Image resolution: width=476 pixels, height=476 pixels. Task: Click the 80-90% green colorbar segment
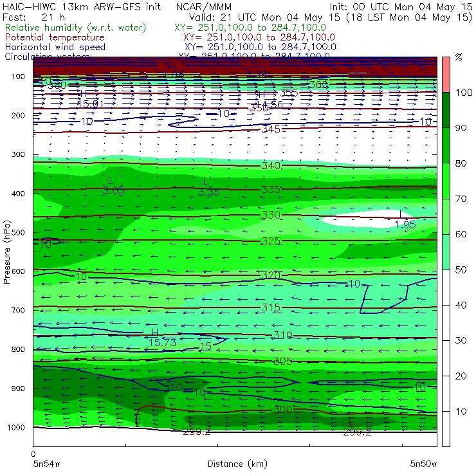click(446, 145)
